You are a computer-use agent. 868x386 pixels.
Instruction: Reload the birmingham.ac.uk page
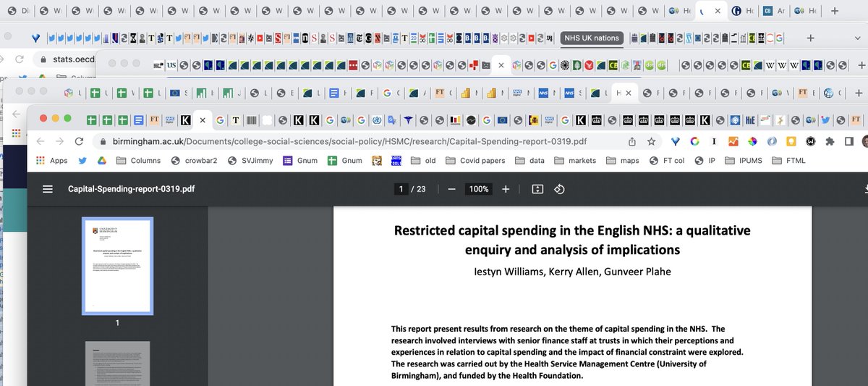(x=78, y=142)
